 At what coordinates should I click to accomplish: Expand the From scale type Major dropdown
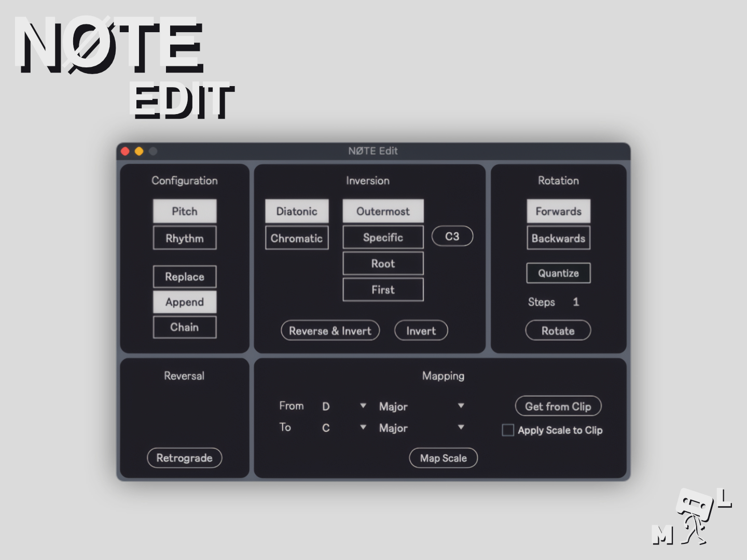click(421, 406)
